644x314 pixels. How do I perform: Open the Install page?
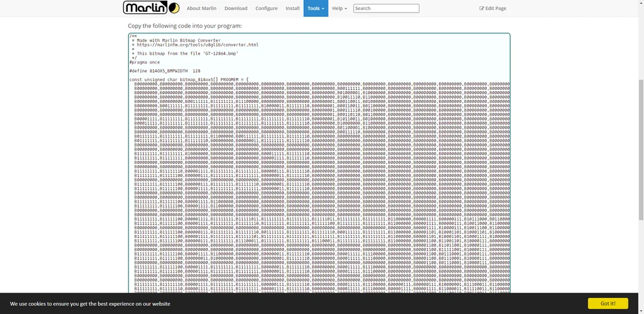(x=292, y=8)
